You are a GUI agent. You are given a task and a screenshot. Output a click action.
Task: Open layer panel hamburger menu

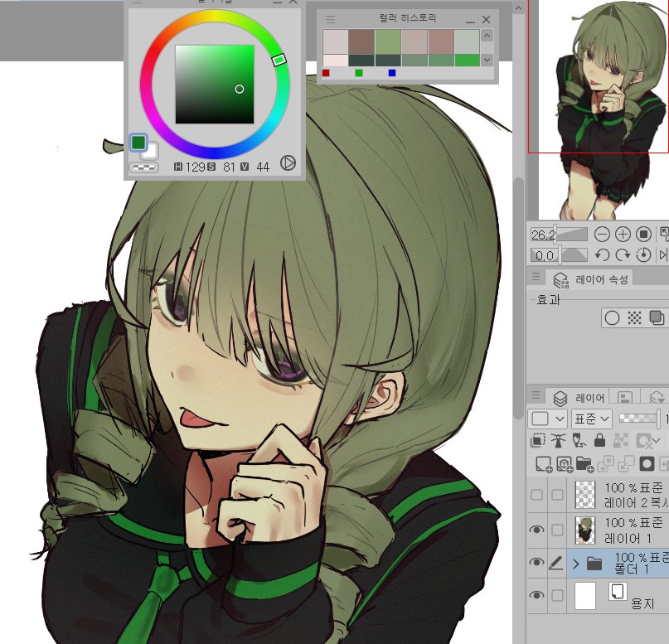click(536, 395)
